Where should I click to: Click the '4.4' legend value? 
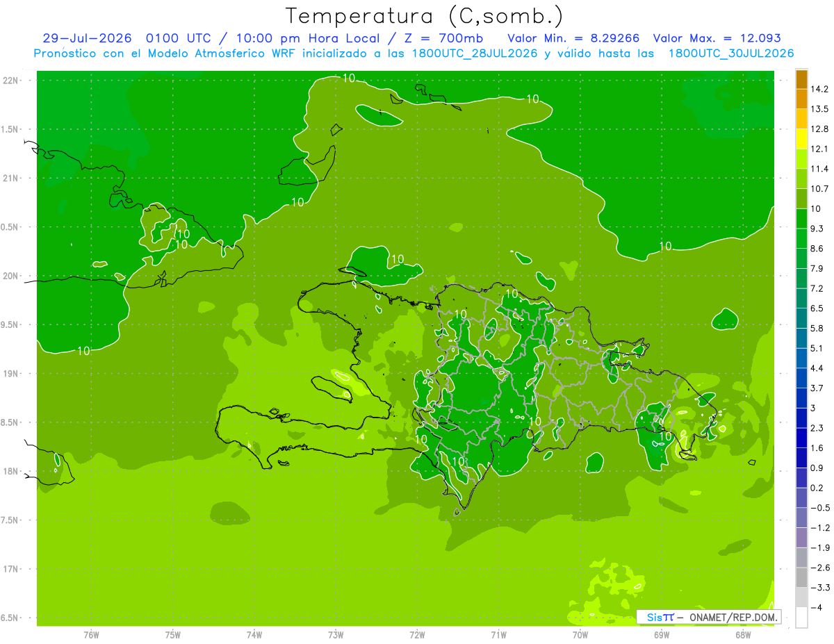pos(817,368)
